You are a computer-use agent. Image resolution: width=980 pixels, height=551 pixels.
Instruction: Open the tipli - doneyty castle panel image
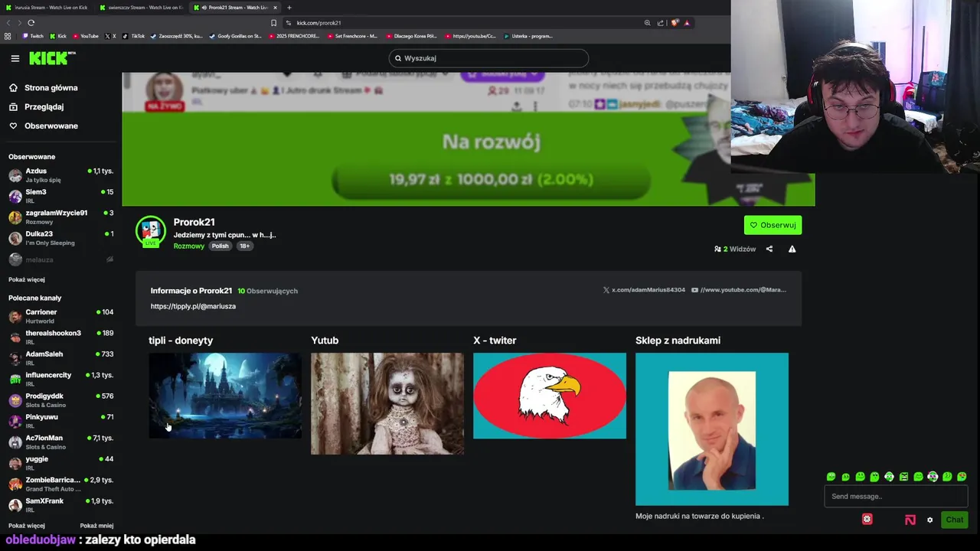tap(225, 396)
